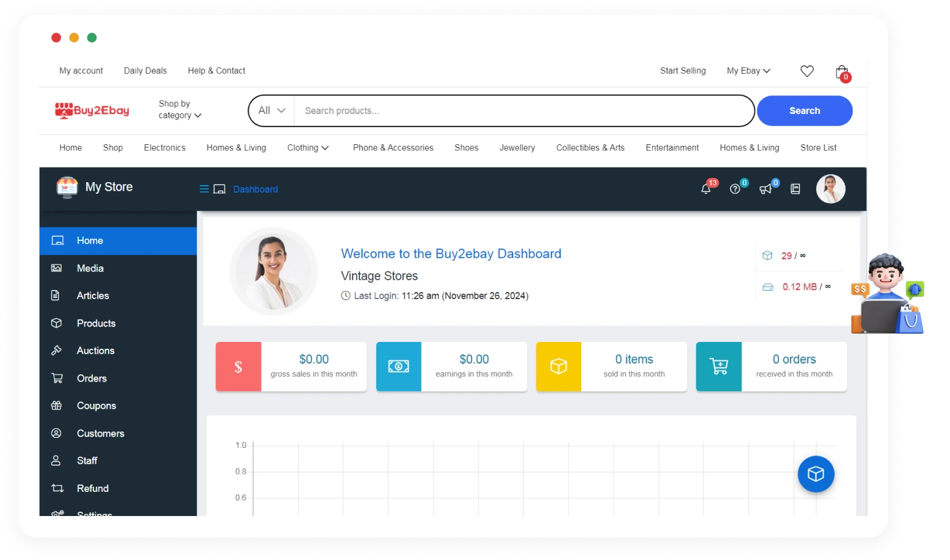Click the Start Selling link
This screenshot has width=950, height=560.
pyautogui.click(x=683, y=71)
